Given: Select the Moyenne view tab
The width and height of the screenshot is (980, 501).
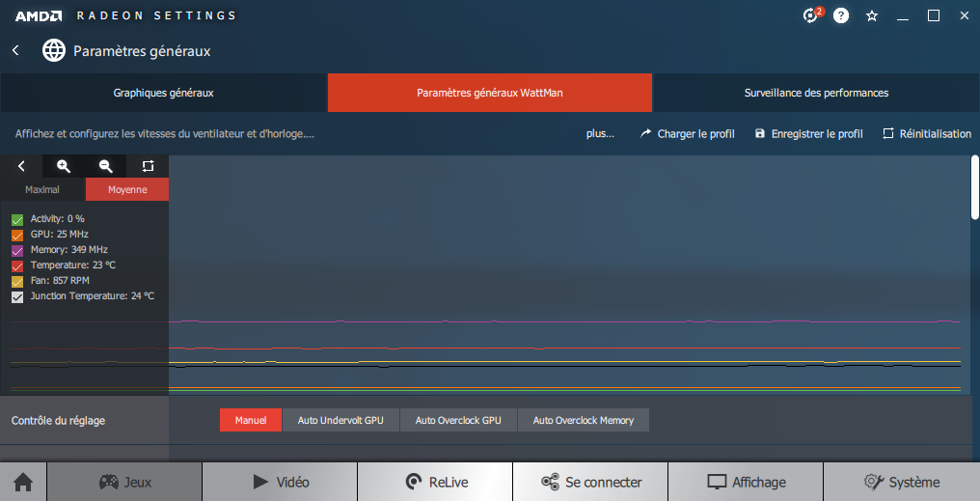Looking at the screenshot, I should coord(127,190).
